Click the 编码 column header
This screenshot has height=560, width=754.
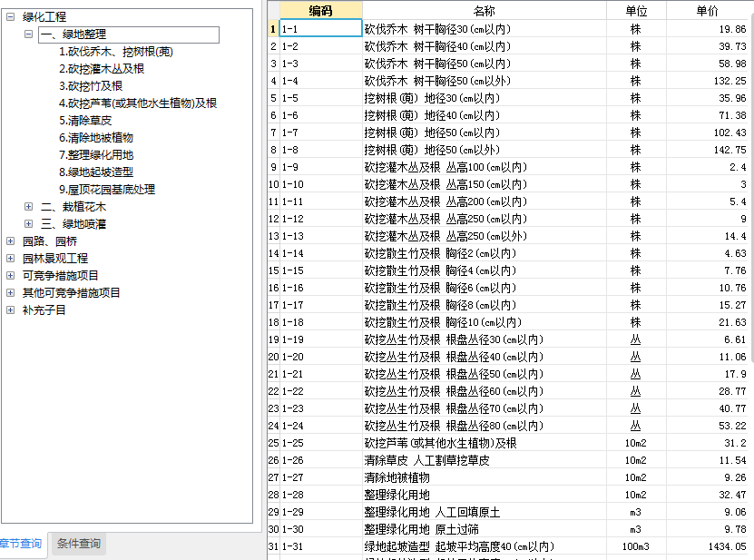click(x=320, y=11)
